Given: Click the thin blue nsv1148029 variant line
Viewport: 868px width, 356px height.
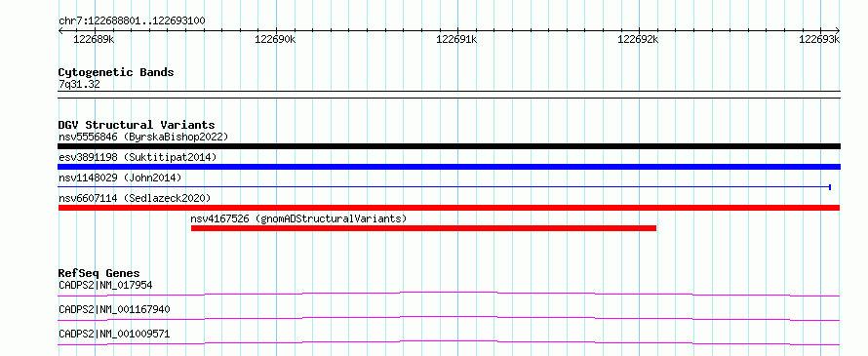Looking at the screenshot, I should point(445,187).
